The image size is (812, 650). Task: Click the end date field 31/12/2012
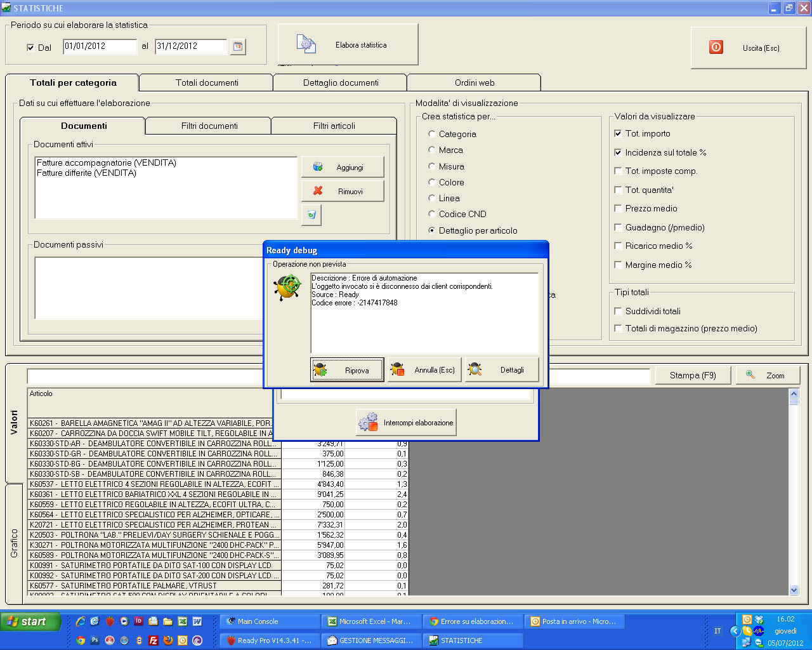click(191, 46)
